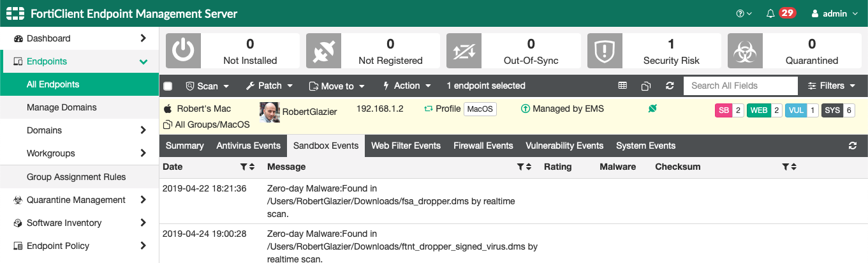Viewport: 868px width, 263px height.
Task: Click the Not Installed power icon tile
Action: click(183, 51)
